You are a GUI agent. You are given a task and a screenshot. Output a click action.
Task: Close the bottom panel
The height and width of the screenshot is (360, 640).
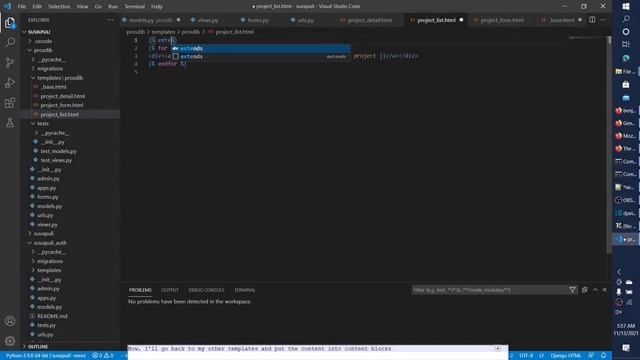click(604, 290)
